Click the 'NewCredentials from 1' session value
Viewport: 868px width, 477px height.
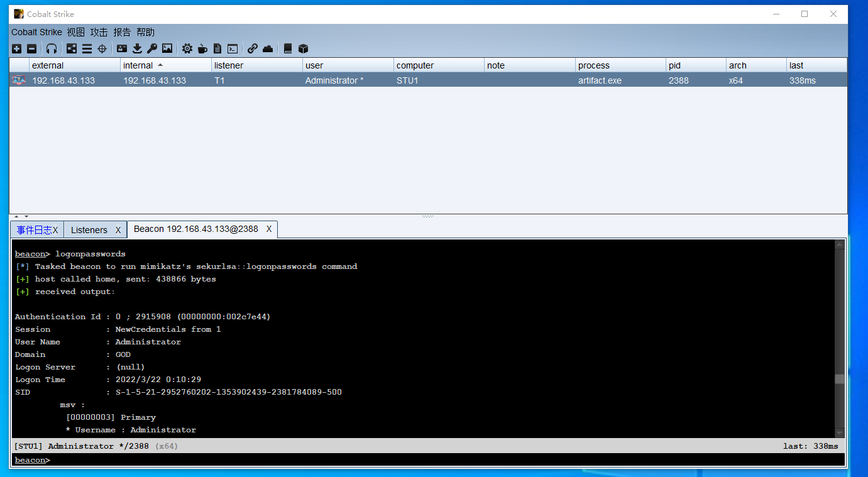[168, 329]
